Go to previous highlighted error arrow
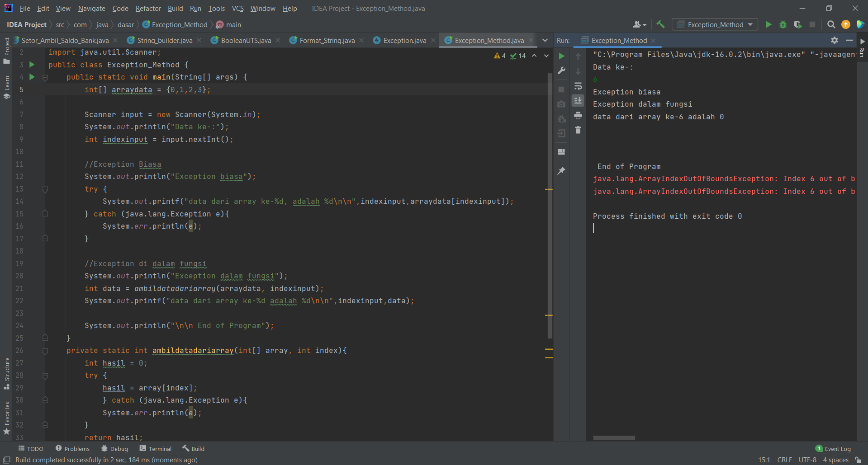The height and width of the screenshot is (465, 868). [534, 56]
